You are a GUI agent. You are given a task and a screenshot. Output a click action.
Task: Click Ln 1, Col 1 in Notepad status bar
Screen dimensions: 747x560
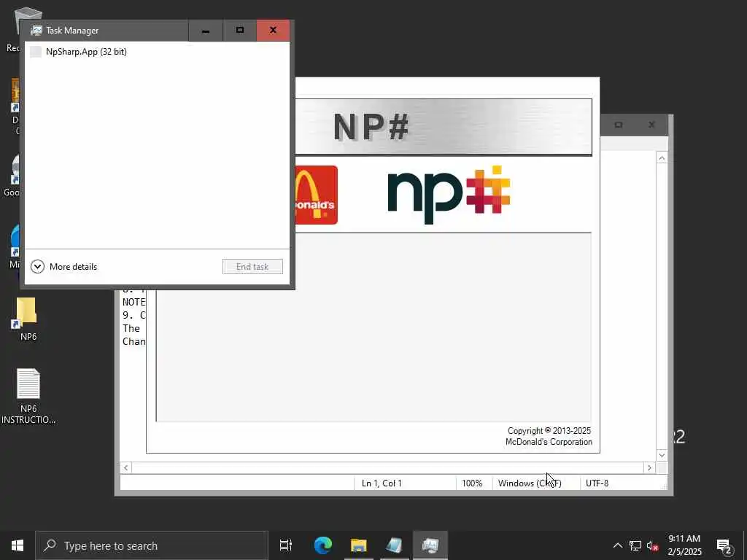pyautogui.click(x=382, y=483)
